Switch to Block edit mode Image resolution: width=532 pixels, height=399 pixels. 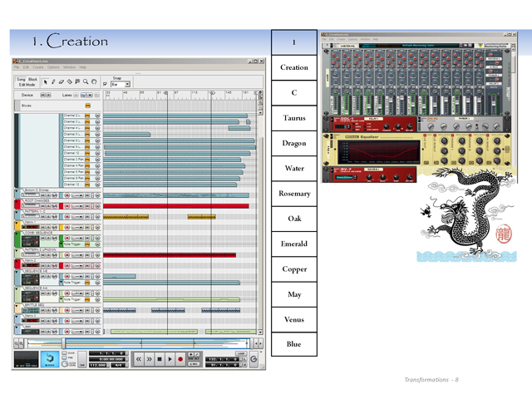(33, 79)
